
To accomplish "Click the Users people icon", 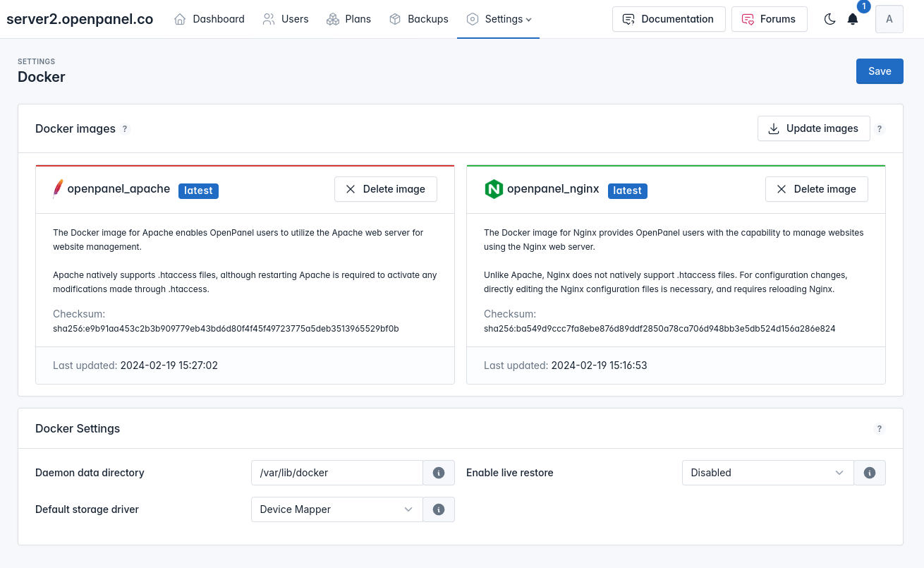I will point(269,19).
